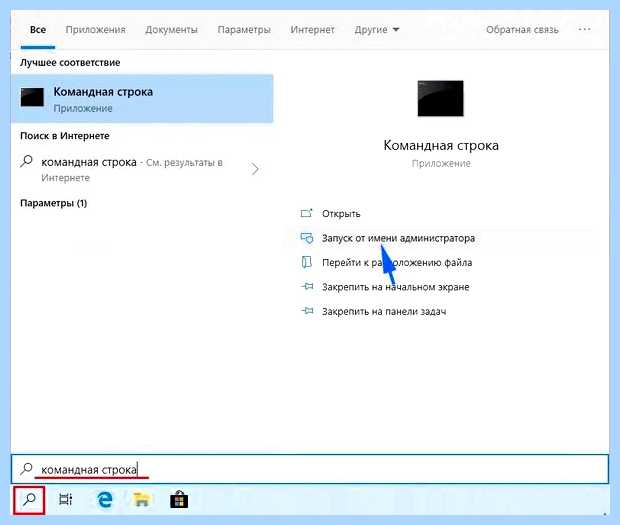Select Перейти к расположению файла
620x525 pixels.
pyautogui.click(x=397, y=262)
